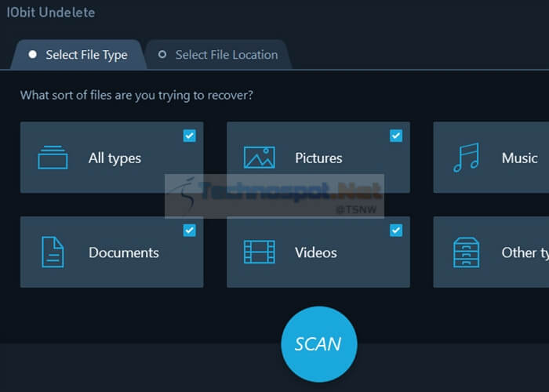Click the Pictures label text

(318, 158)
